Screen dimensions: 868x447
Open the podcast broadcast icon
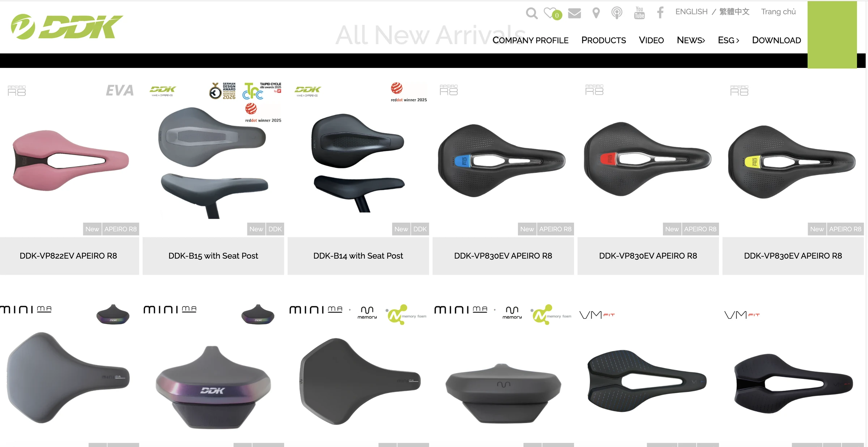[617, 13]
